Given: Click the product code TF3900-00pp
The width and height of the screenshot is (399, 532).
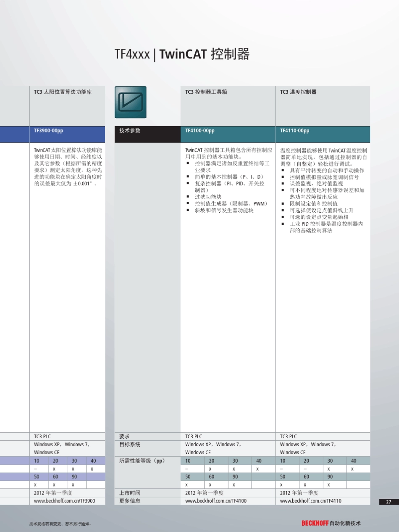Looking at the screenshot, I should click(49, 131).
